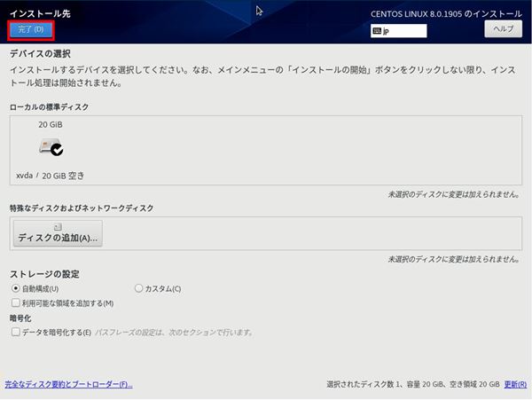Open 完全なディスク要約とブートローダー(F) link
The width and height of the screenshot is (532, 400).
68,384
